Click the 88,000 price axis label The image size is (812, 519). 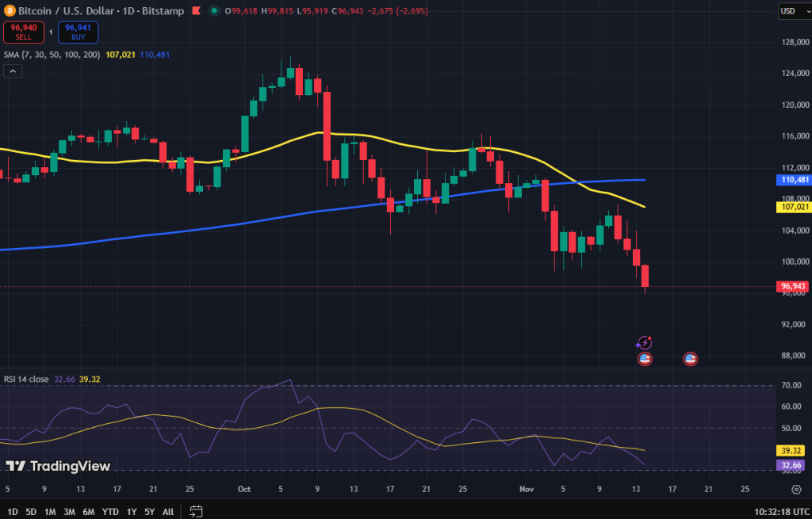[x=795, y=356]
